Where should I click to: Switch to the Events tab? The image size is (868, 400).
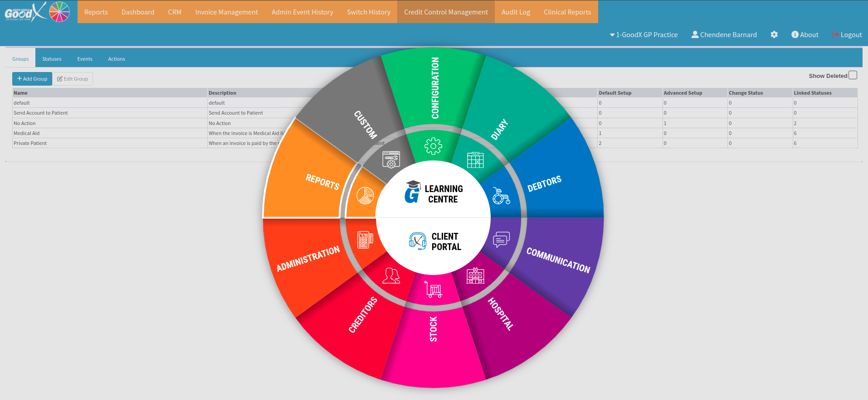tap(85, 59)
